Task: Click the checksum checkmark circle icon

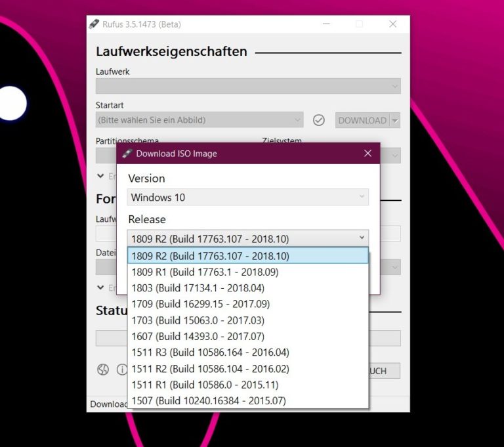Action: pyautogui.click(x=318, y=120)
